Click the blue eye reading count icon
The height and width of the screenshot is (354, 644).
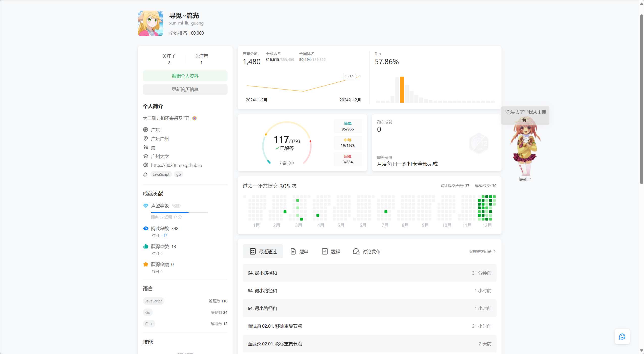[146, 228]
